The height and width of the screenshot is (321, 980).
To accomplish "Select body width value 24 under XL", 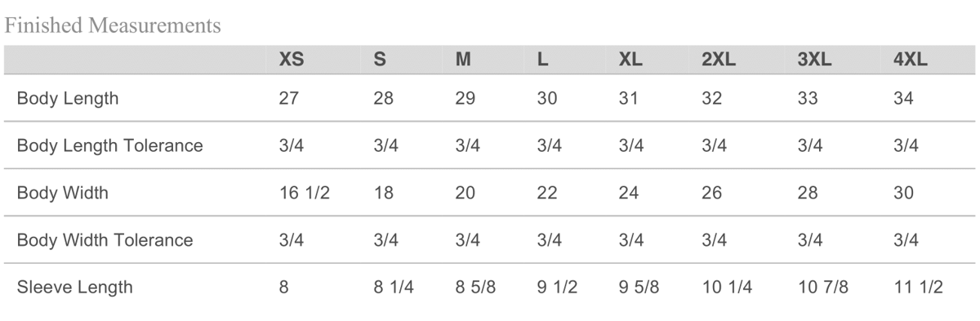I will tap(629, 194).
